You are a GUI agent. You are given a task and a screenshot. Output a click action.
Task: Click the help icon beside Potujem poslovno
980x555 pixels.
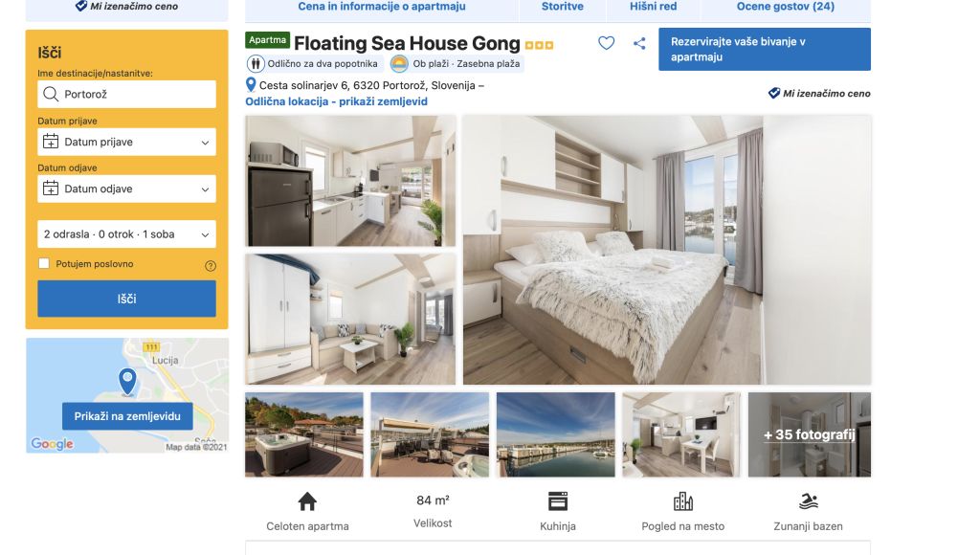[x=211, y=266]
